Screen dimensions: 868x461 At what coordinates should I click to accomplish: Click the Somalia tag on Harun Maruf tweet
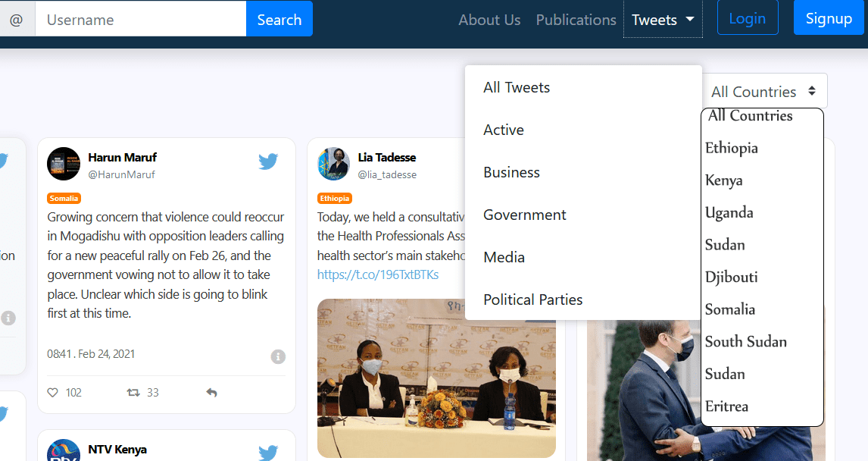64,199
